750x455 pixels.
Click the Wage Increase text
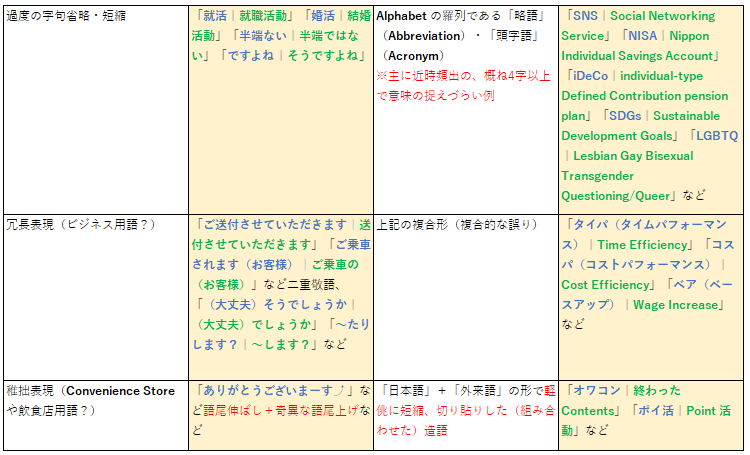[x=676, y=305]
